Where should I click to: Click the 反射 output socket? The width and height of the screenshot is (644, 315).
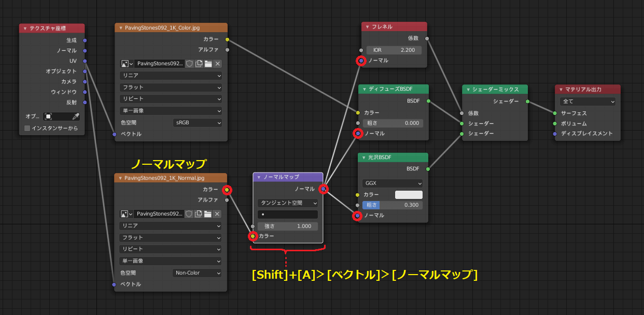click(x=85, y=102)
